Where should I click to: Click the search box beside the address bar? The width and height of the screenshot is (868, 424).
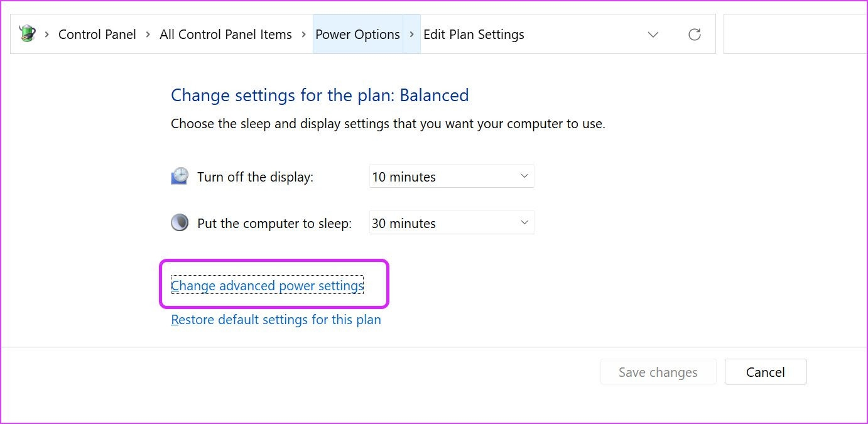(x=795, y=35)
